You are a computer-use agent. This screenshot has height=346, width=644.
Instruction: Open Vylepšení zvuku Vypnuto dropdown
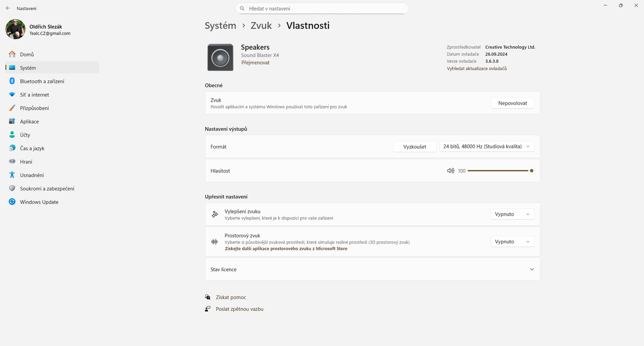[x=513, y=214]
